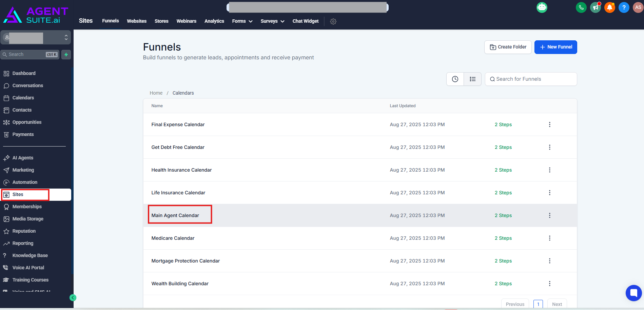Select Sites in the sidebar
This screenshot has height=310, width=644.
point(36,195)
